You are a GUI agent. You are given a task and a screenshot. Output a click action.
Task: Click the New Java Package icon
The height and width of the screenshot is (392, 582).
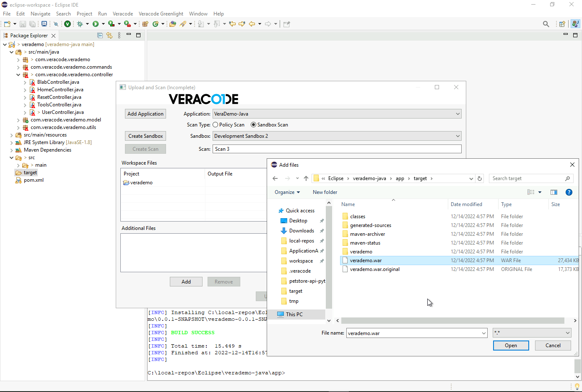(145, 24)
